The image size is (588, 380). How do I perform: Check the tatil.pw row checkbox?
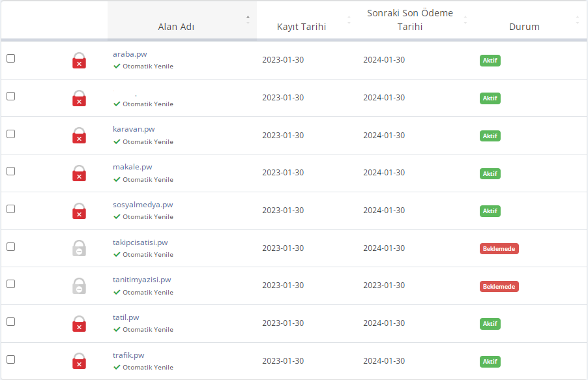11,322
